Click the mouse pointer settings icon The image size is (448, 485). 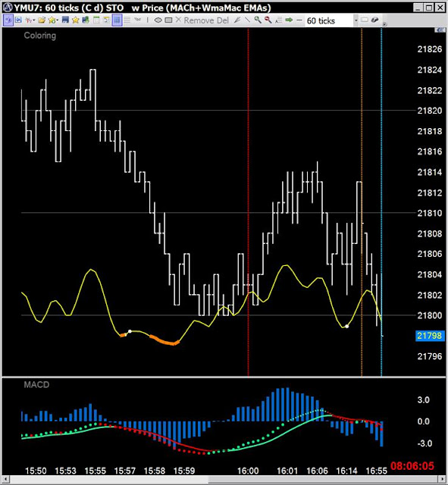click(x=374, y=20)
